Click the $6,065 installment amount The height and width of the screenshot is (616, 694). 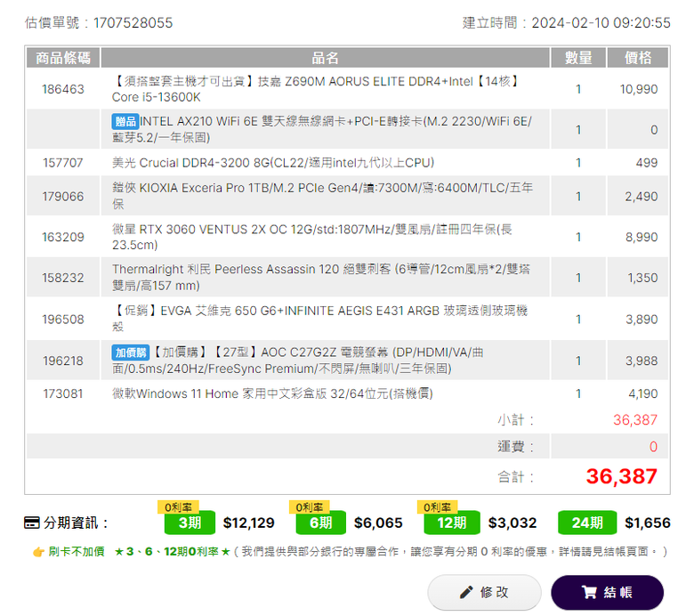click(x=378, y=523)
